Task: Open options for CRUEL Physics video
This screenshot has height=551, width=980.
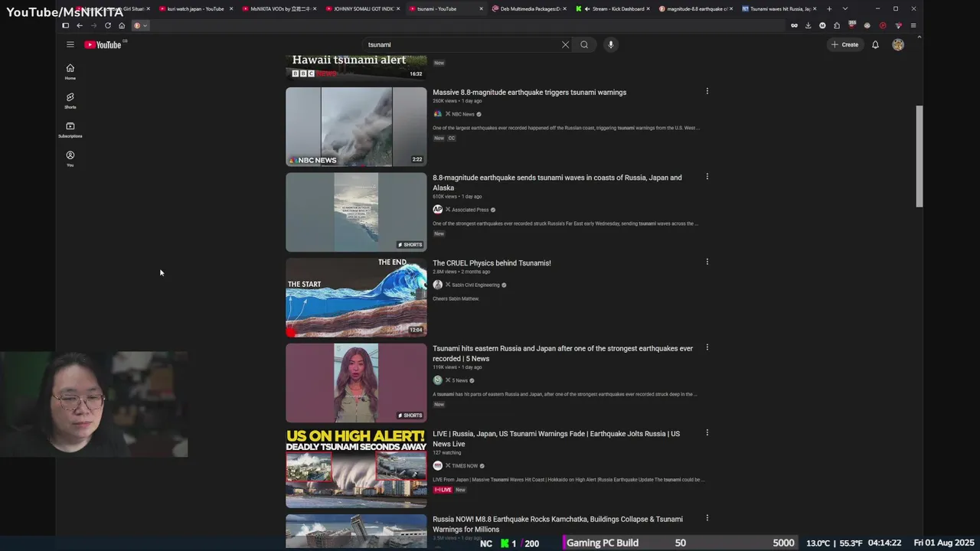Action: [707, 262]
